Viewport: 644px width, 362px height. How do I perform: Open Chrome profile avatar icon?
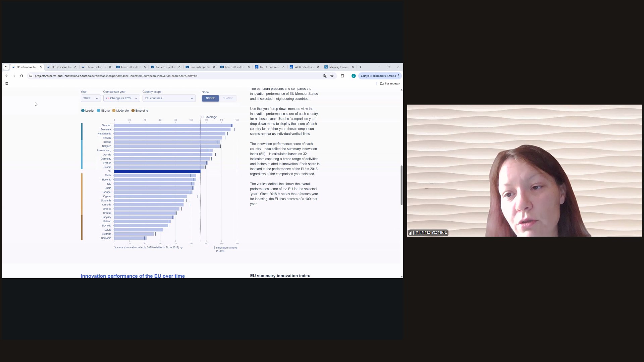pos(353,76)
